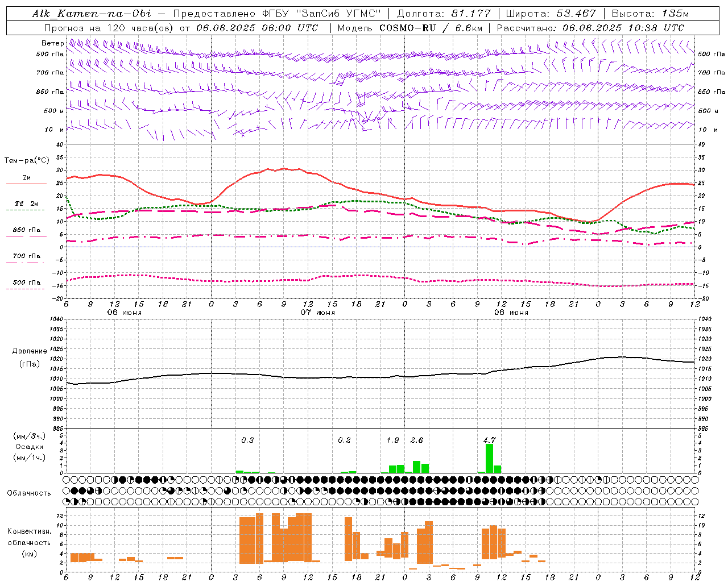Image resolution: width=728 pixels, height=582 pixels.
Task: Select the provider text ФГБУ "ЗапСиб УГМС"
Action: (322, 14)
